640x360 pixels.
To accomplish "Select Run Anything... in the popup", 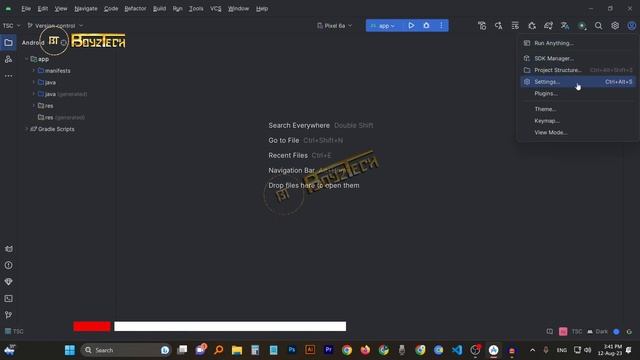I will pos(578,43).
